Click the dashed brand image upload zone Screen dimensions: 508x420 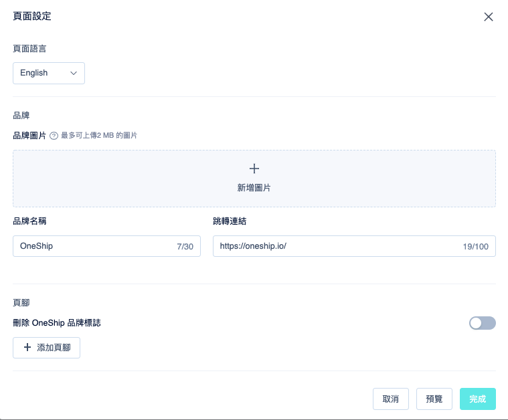pos(254,179)
